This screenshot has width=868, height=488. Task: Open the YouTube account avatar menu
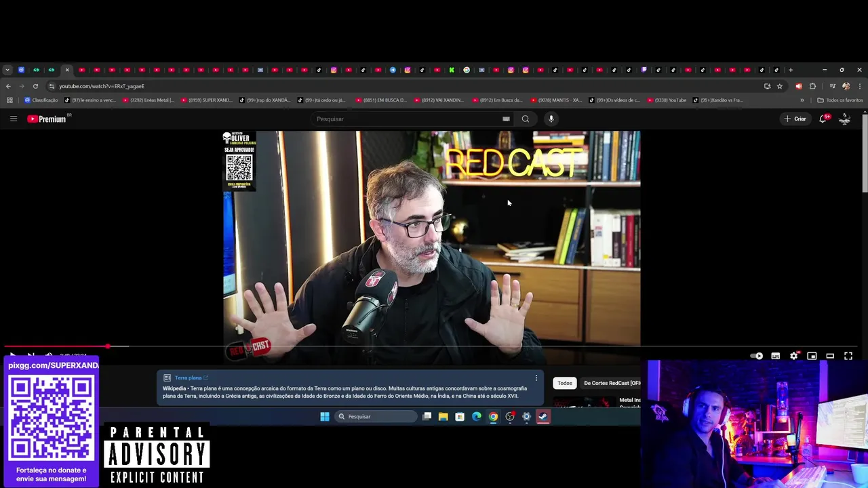pyautogui.click(x=845, y=119)
